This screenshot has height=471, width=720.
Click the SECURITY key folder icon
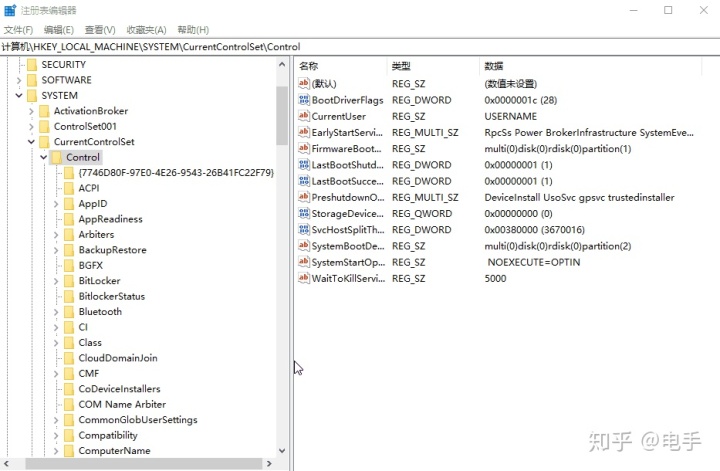tap(32, 65)
